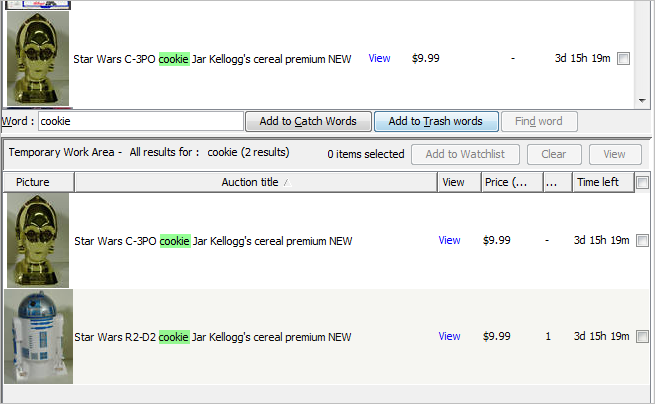Click the scroll down arrow of upper list

(642, 101)
